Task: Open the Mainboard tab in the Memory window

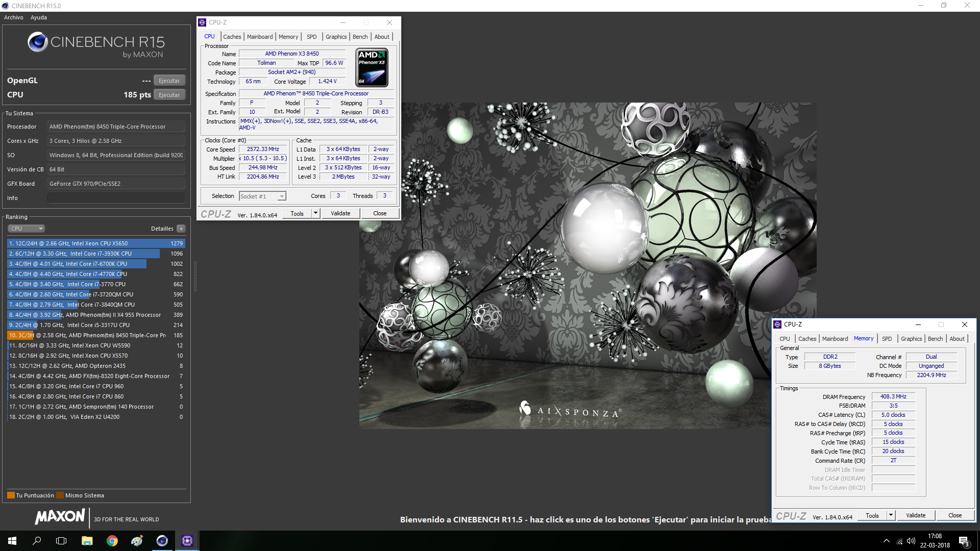Action: (835, 339)
